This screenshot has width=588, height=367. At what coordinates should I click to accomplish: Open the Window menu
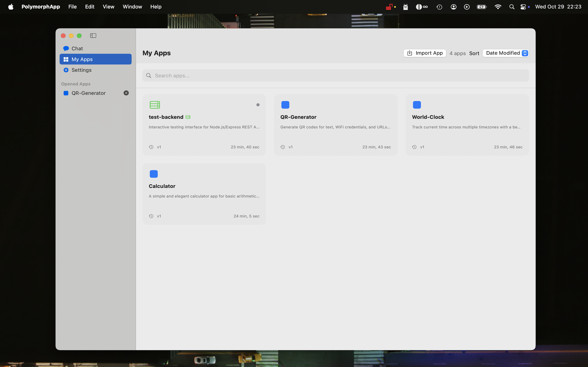click(132, 7)
